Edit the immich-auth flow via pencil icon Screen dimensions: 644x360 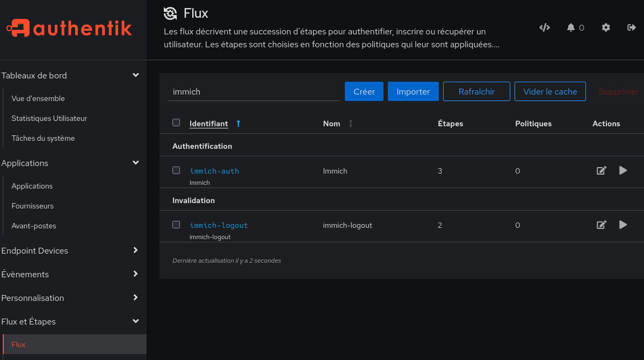pyautogui.click(x=601, y=170)
